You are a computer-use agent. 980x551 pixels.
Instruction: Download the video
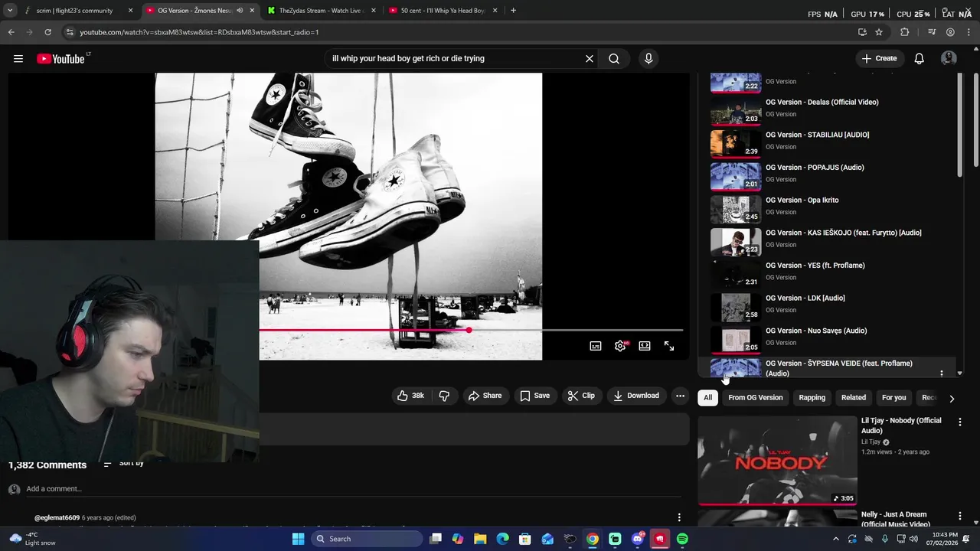click(635, 396)
